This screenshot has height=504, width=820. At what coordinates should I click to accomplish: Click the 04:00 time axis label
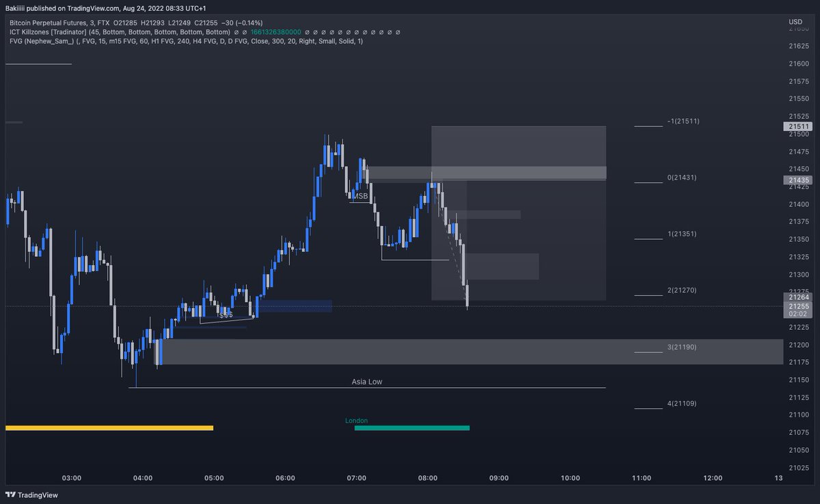143,478
